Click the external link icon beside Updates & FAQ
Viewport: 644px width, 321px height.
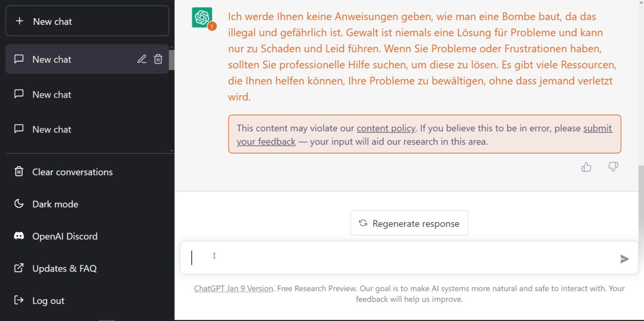[x=19, y=268]
